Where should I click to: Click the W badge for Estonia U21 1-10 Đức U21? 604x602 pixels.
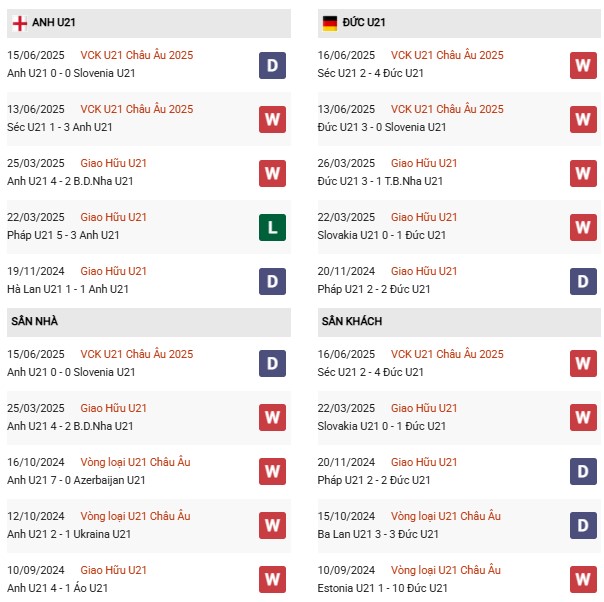coord(583,578)
